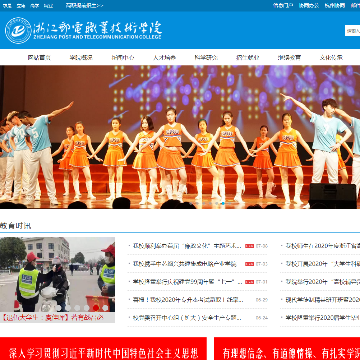Open the red 追梦大学生 photo caption
This screenshot has height=360, width=360.
52,317
